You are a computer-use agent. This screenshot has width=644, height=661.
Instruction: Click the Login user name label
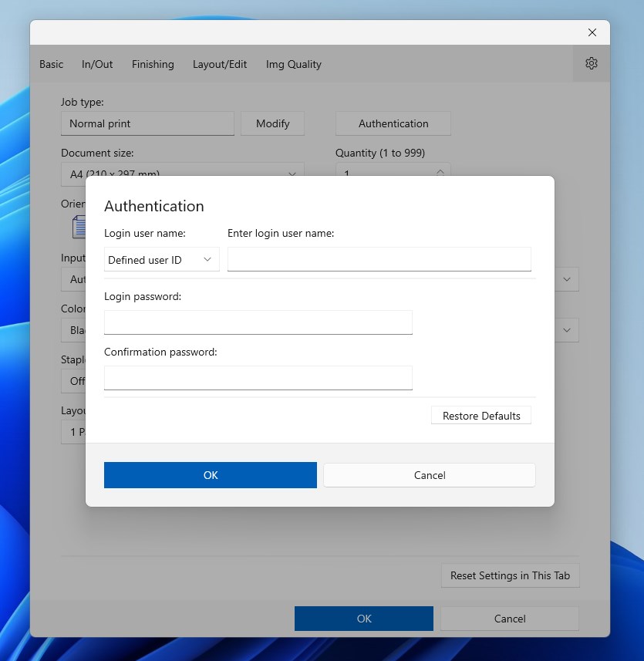[x=145, y=233]
